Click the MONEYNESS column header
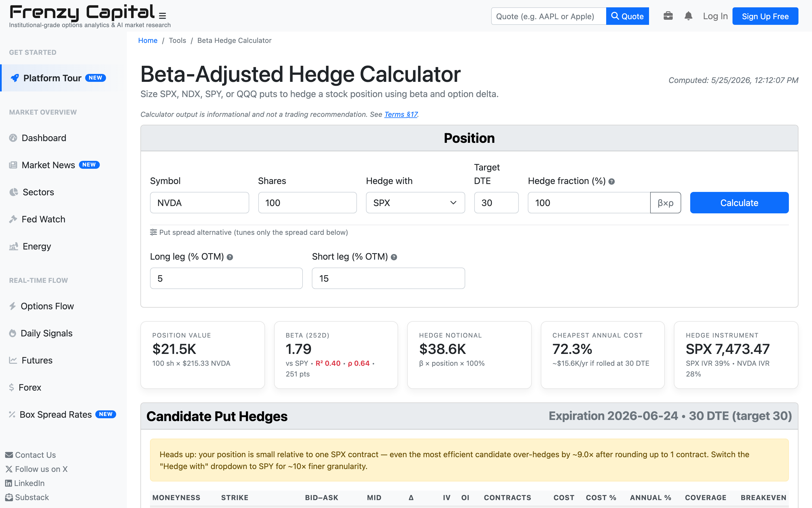 click(176, 498)
